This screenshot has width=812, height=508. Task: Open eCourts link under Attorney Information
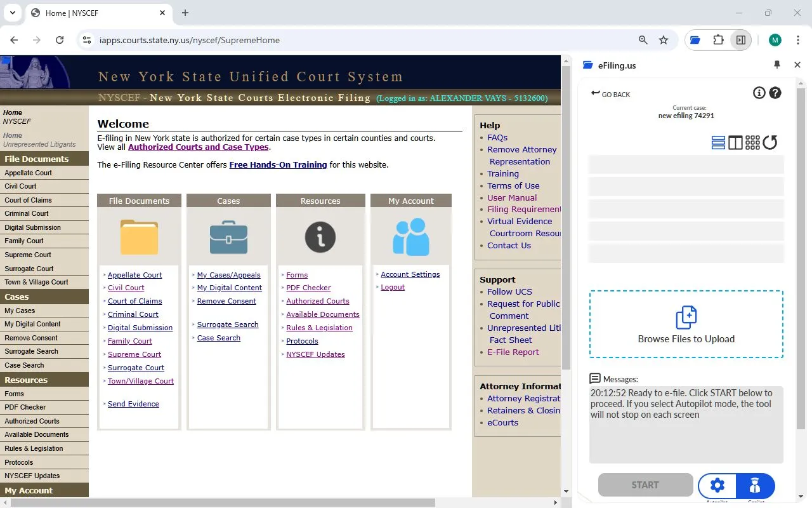pos(502,422)
